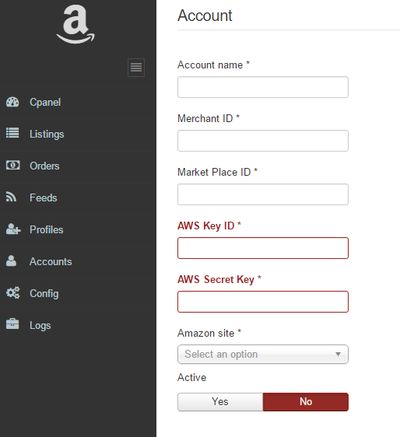
Task: Click the Listings list icon
Action: [13, 133]
